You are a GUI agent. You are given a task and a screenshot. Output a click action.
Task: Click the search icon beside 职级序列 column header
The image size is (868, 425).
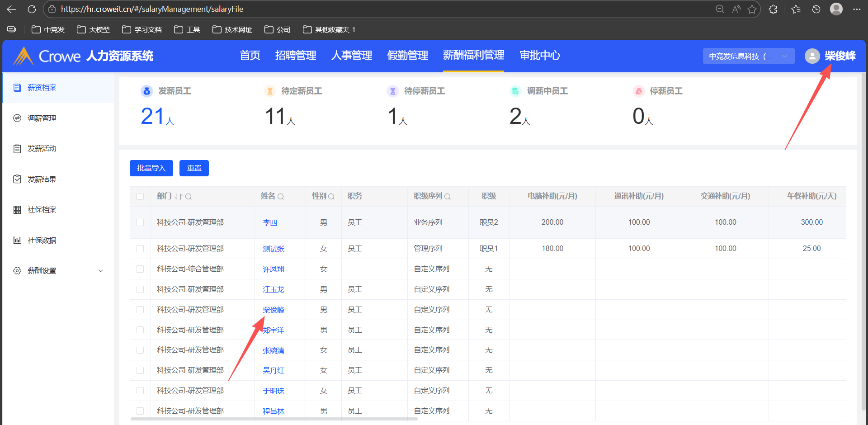448,197
